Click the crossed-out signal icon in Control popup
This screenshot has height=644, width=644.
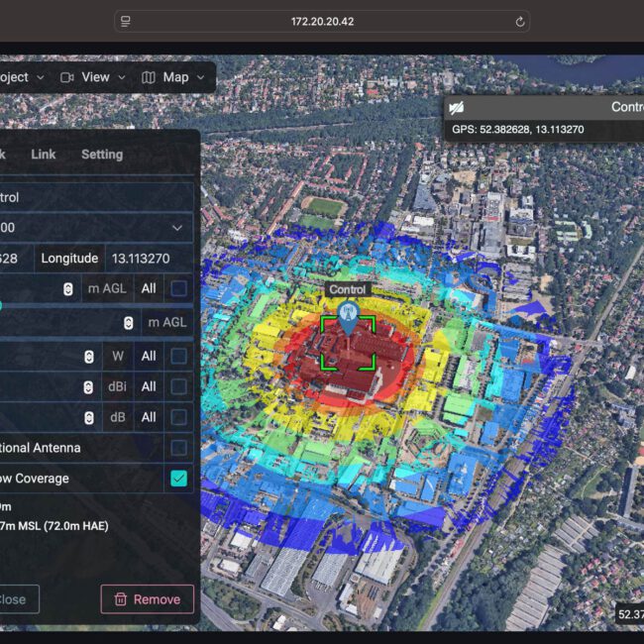click(457, 107)
